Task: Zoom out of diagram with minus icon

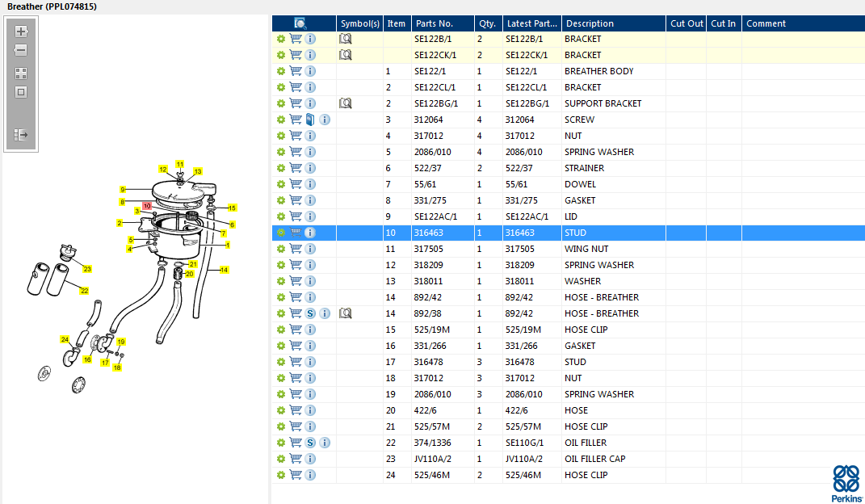Action: point(21,50)
